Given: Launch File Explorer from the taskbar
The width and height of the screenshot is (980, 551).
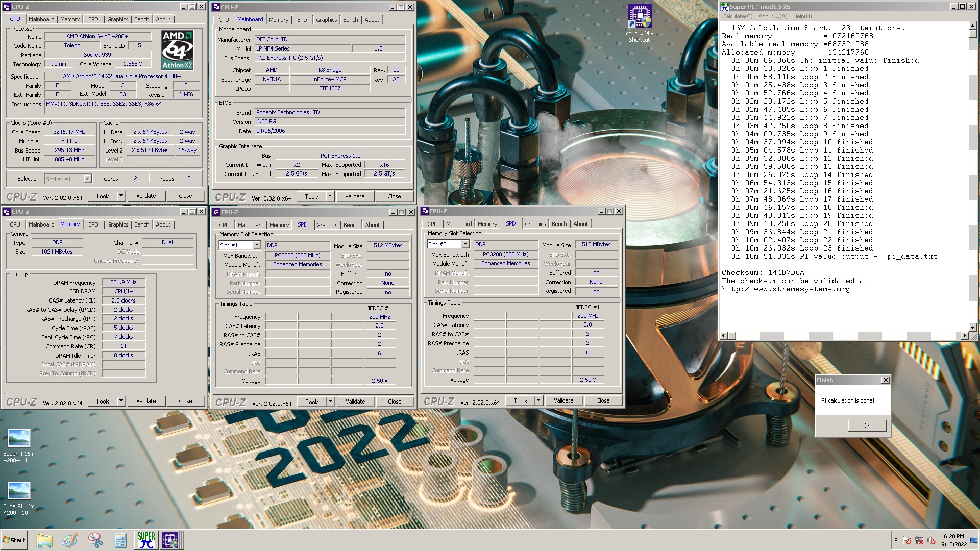Looking at the screenshot, I should (x=44, y=540).
